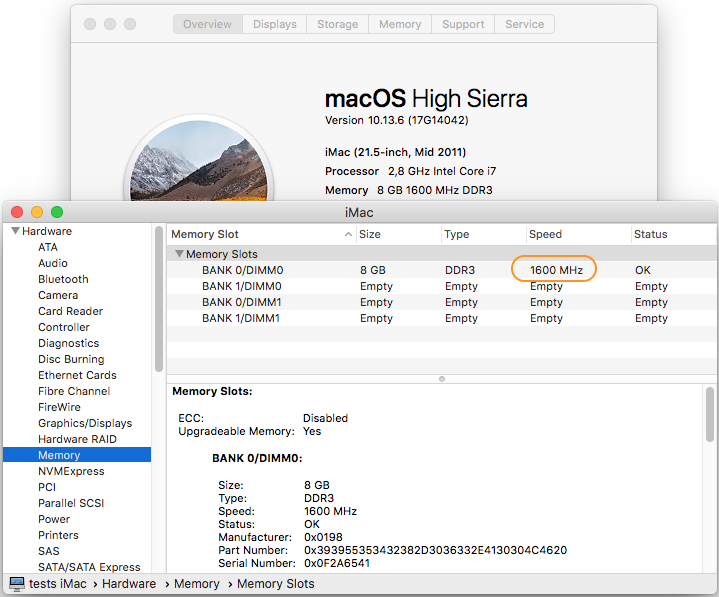
Task: Select Controller in the sidebar
Action: 64,327
